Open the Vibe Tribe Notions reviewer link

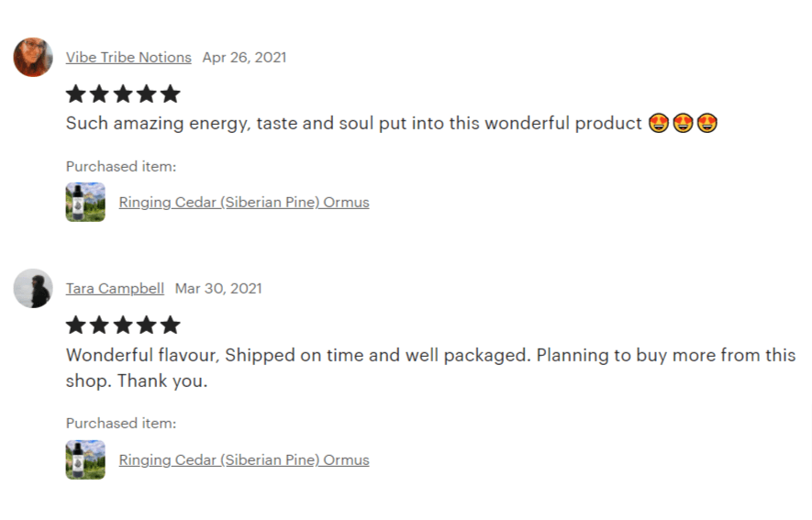point(128,57)
